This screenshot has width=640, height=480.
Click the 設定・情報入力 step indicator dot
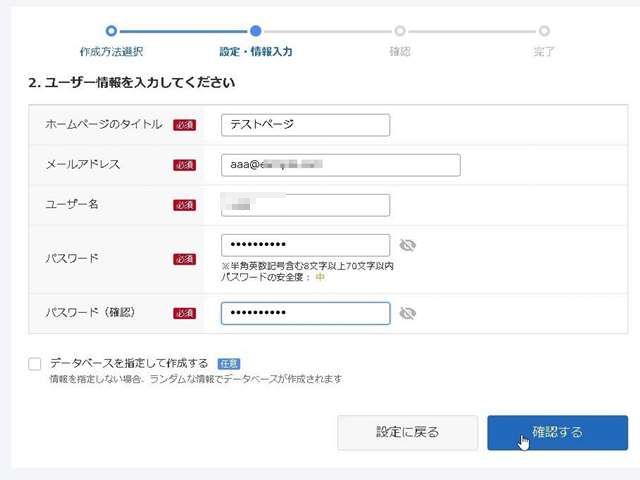[256, 31]
